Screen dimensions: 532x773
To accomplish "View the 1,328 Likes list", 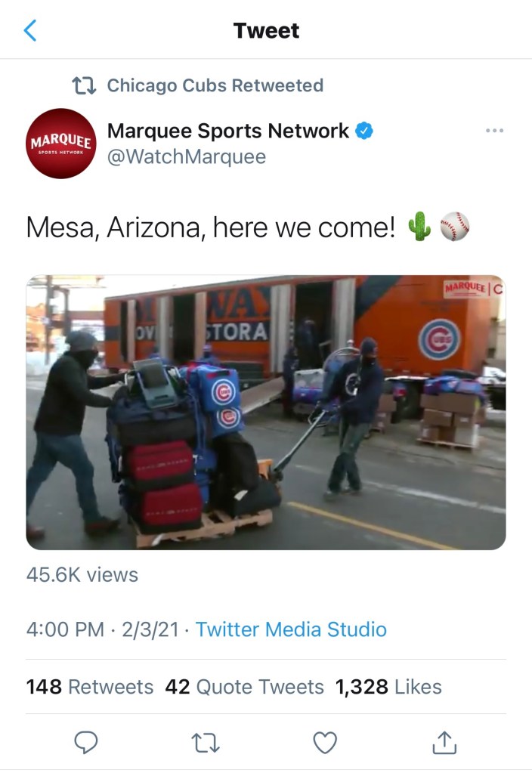I will coord(388,687).
